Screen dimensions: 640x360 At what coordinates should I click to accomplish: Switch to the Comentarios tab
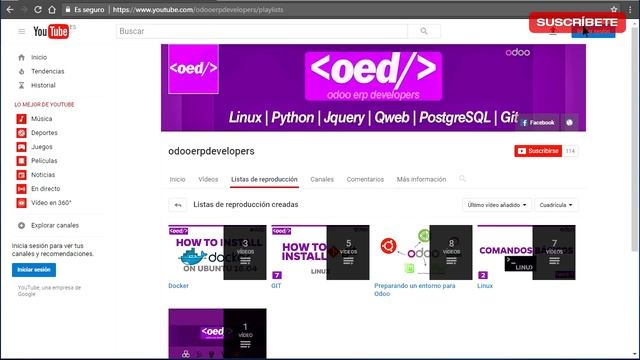click(x=365, y=179)
